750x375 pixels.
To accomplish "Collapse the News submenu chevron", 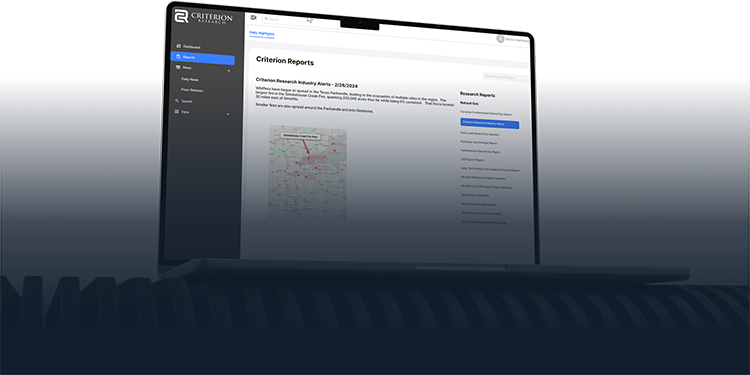I will coord(229,70).
